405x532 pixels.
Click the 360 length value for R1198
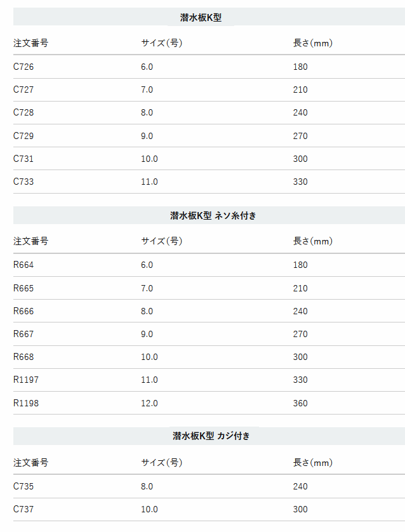coord(300,403)
